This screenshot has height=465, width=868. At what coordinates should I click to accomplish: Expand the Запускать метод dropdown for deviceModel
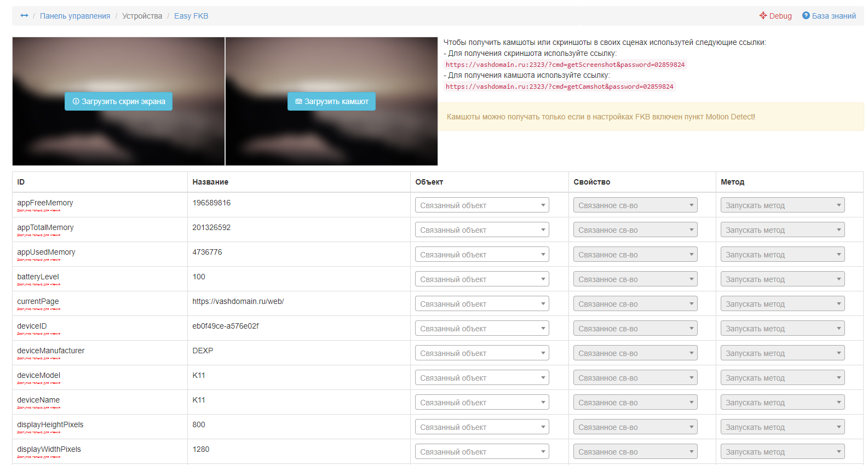coord(783,378)
